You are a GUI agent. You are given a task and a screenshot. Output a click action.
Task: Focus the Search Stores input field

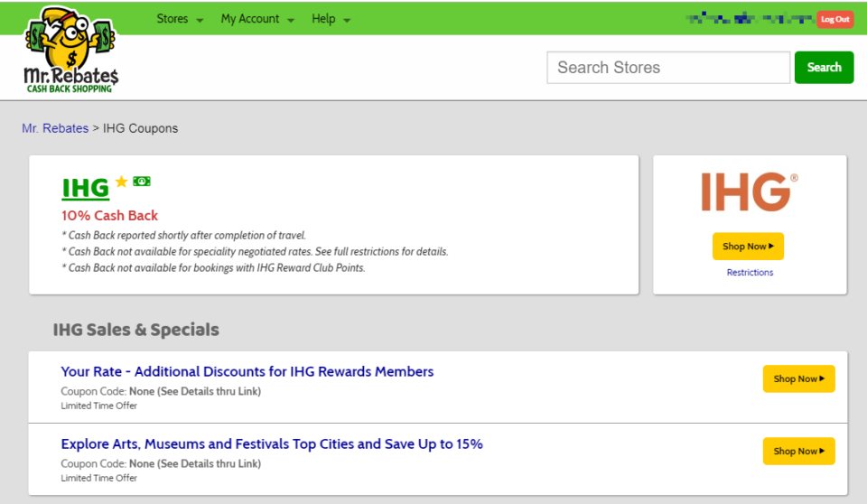[x=668, y=68]
